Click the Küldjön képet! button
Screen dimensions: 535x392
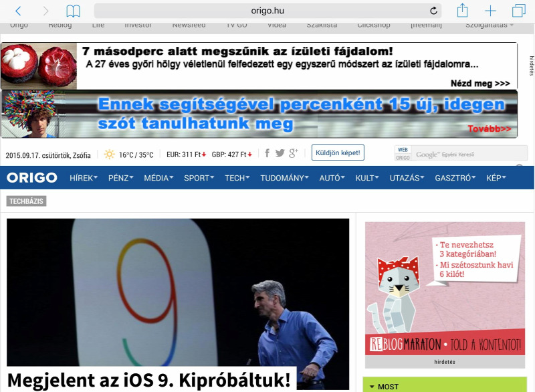pos(338,153)
